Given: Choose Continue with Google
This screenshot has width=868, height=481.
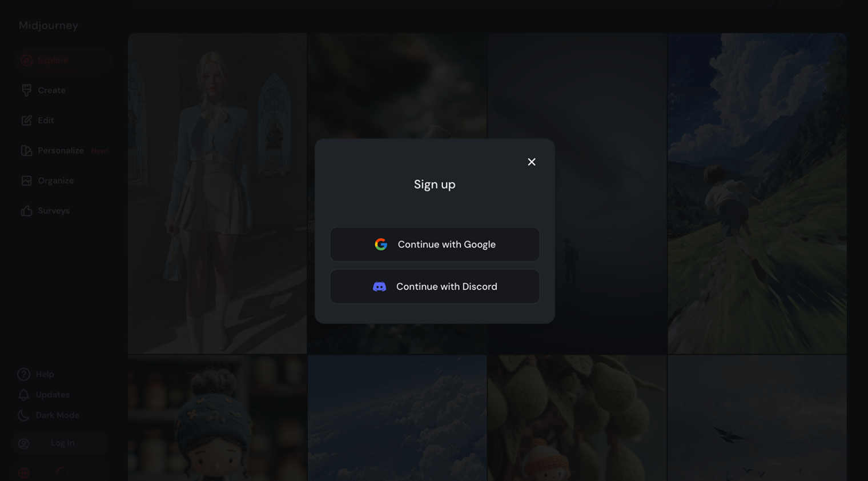Looking at the screenshot, I should click(x=435, y=244).
